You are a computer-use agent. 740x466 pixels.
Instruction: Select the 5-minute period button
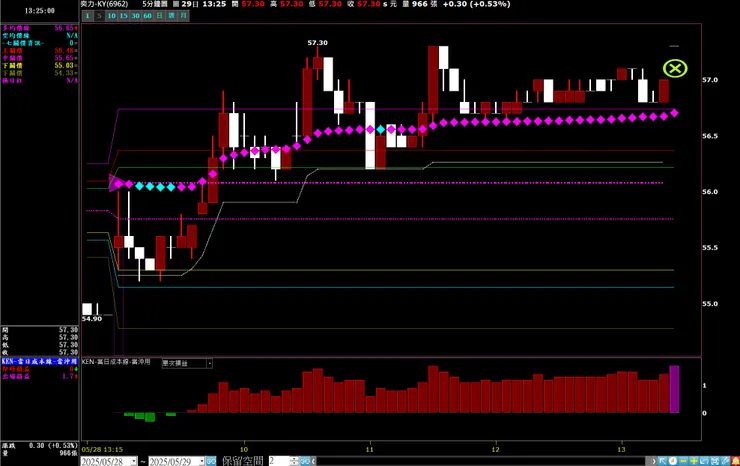tap(99, 16)
